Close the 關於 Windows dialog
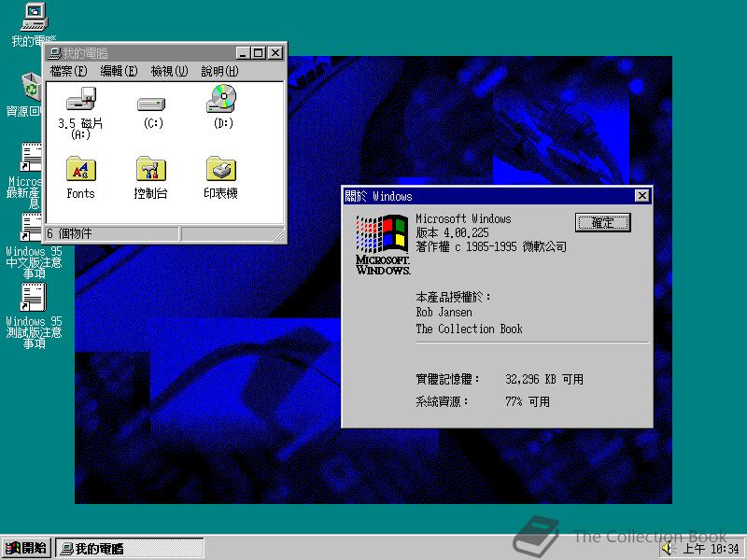This screenshot has height=560, width=747. coord(642,196)
